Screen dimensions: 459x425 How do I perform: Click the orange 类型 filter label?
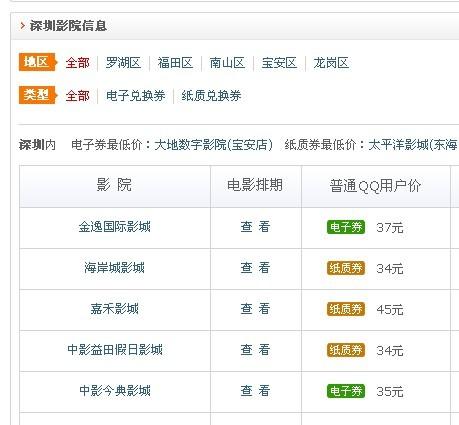coord(38,95)
